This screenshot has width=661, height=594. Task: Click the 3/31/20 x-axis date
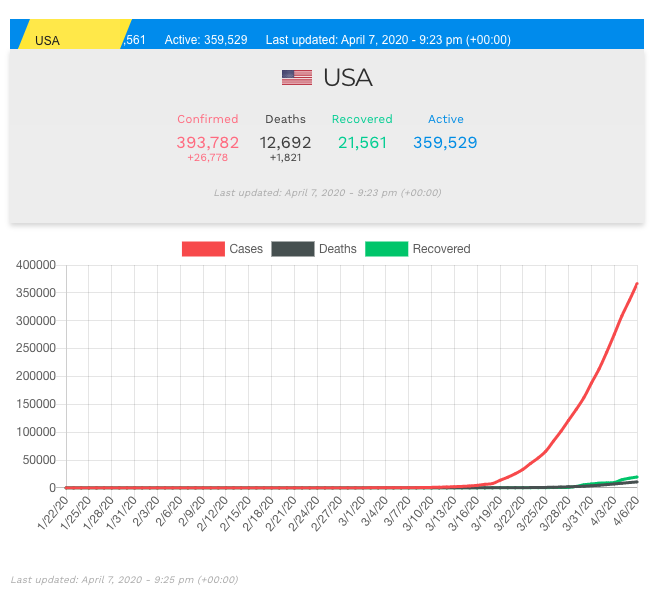(x=578, y=513)
